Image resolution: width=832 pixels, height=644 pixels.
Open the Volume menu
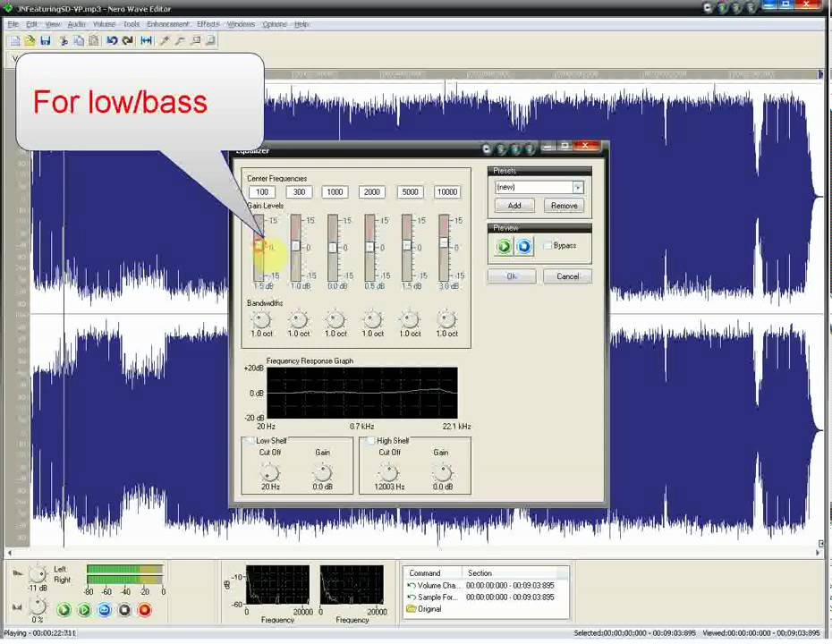tap(104, 24)
